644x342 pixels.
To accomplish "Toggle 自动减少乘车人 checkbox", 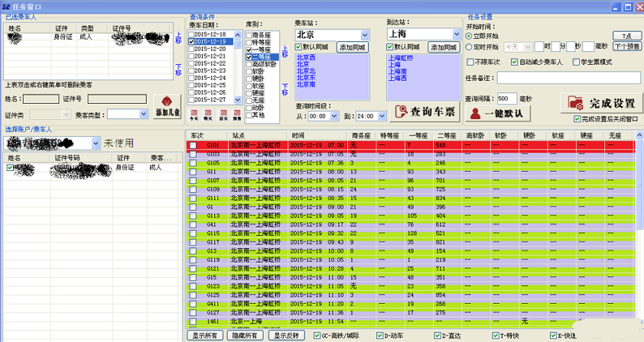I will (514, 62).
